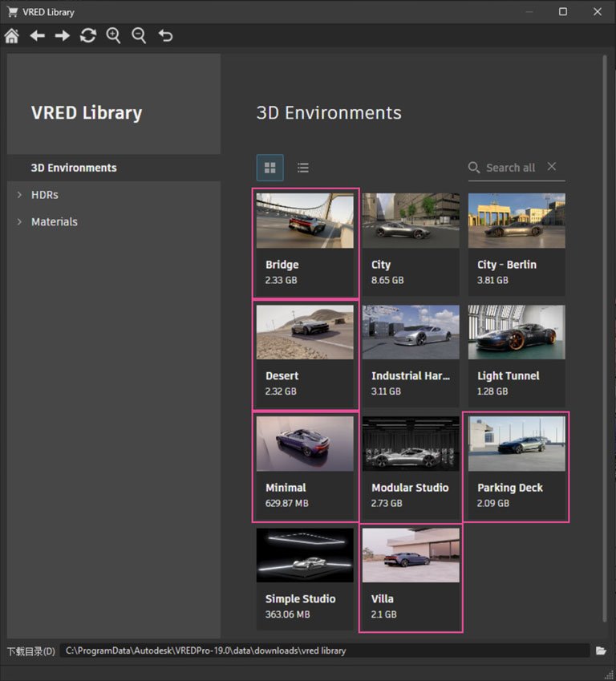Reset zoom with the undo arrow icon
Viewport: 616px width, 681px height.
(x=165, y=35)
